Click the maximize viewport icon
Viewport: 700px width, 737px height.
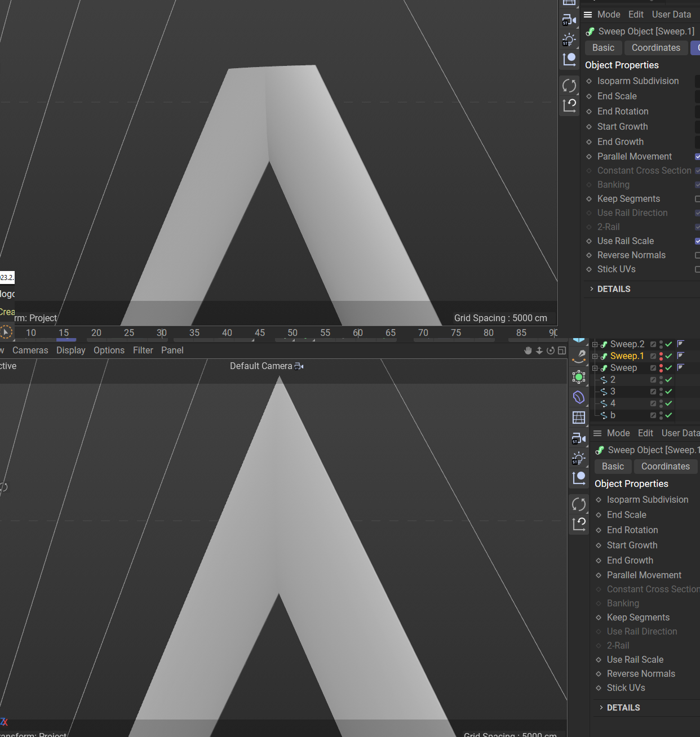click(562, 350)
